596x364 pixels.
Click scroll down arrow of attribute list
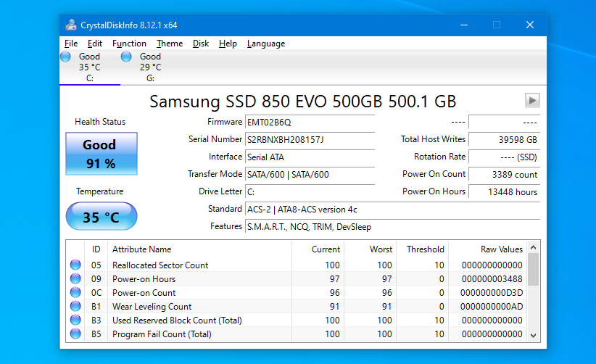533,335
